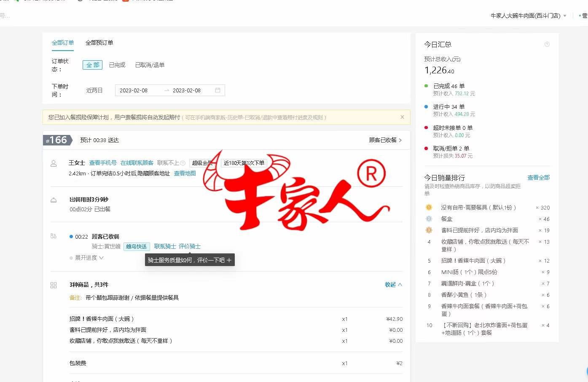Viewport: 588px width, 382px height.
Task: Click the meal preparation bell icon
Action: (54, 200)
